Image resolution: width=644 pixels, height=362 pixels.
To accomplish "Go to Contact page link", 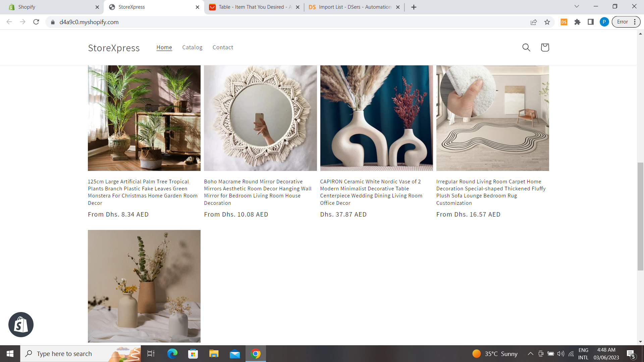I will (223, 47).
